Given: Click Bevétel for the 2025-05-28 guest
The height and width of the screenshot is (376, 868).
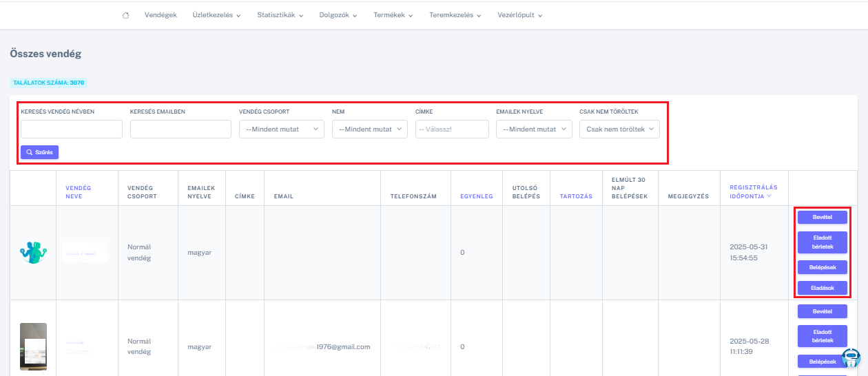Looking at the screenshot, I should 823,311.
